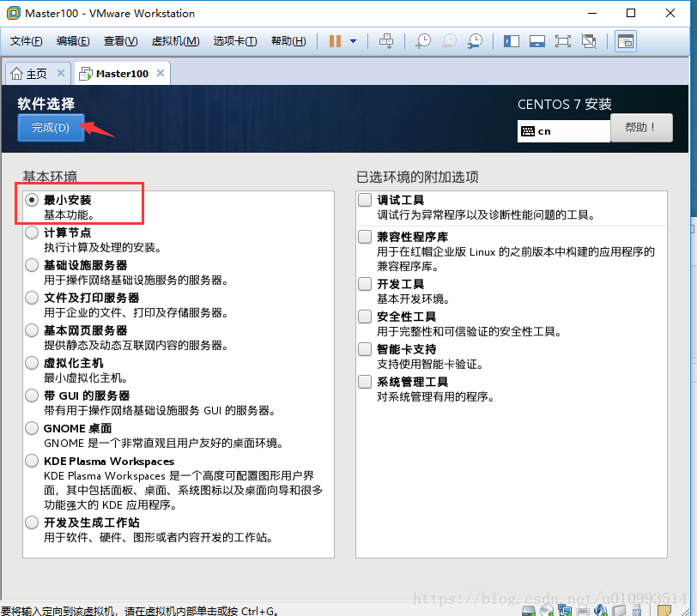697x616 pixels.
Task: Click the message log note icon
Action: [x=664, y=611]
